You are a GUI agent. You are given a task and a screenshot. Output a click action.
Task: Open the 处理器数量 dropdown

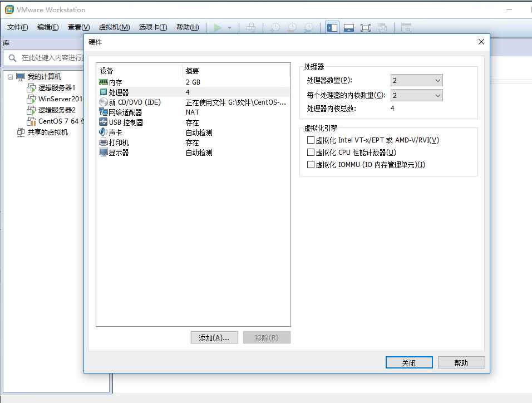[x=416, y=81]
